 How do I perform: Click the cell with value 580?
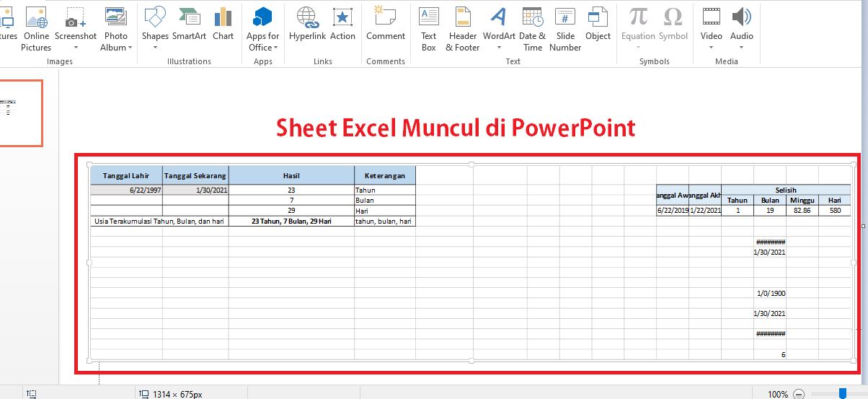click(x=835, y=211)
